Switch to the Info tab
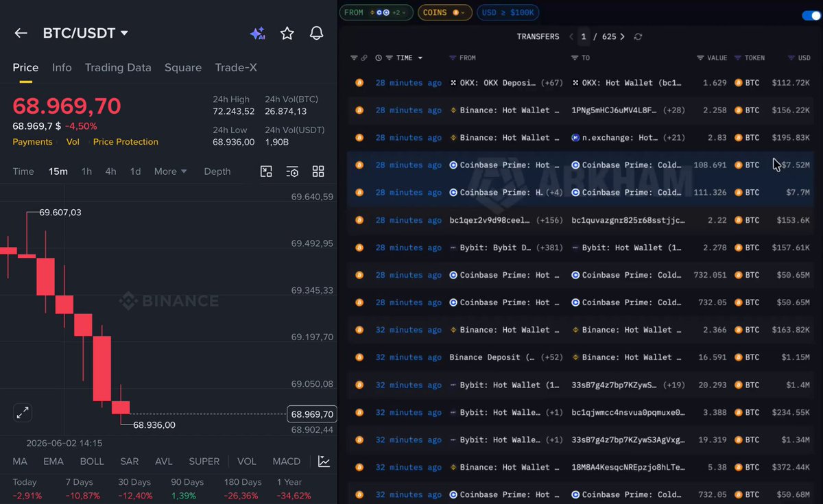Viewport: 823px width, 504px height. pyautogui.click(x=62, y=67)
